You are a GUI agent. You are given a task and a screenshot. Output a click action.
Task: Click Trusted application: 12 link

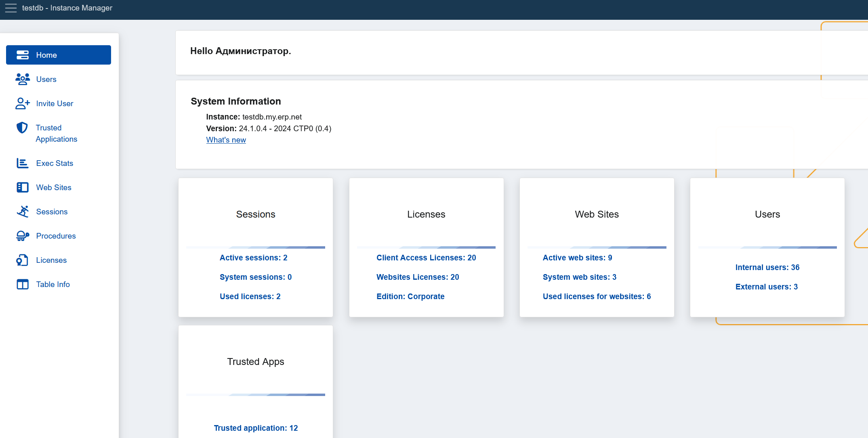pos(256,428)
